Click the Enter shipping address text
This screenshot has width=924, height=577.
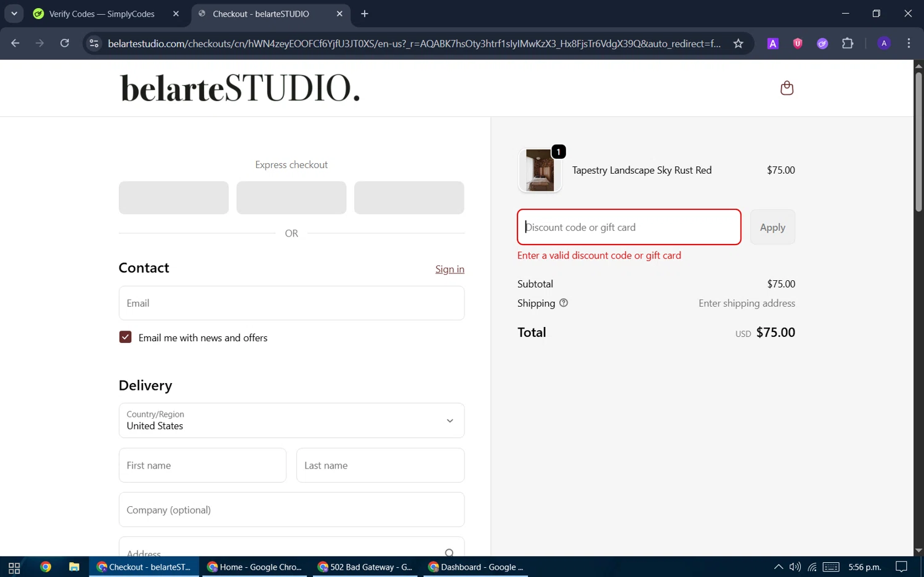[747, 303]
